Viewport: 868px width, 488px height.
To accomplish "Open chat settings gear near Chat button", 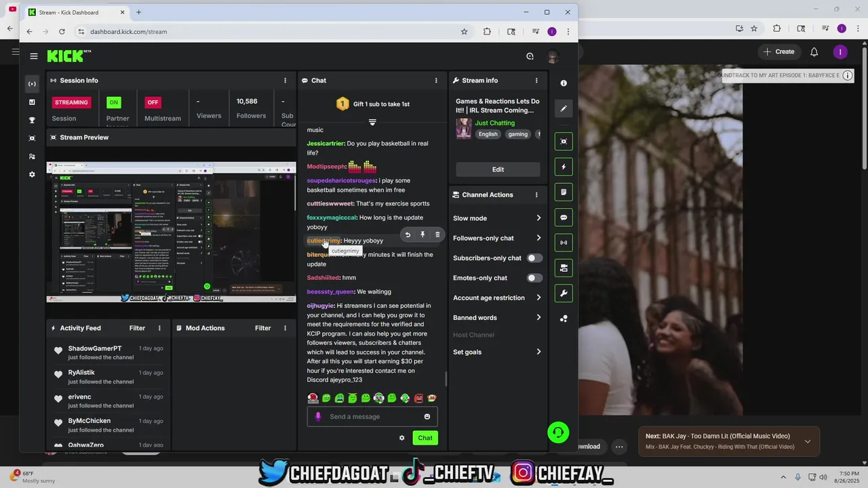I will (x=401, y=438).
